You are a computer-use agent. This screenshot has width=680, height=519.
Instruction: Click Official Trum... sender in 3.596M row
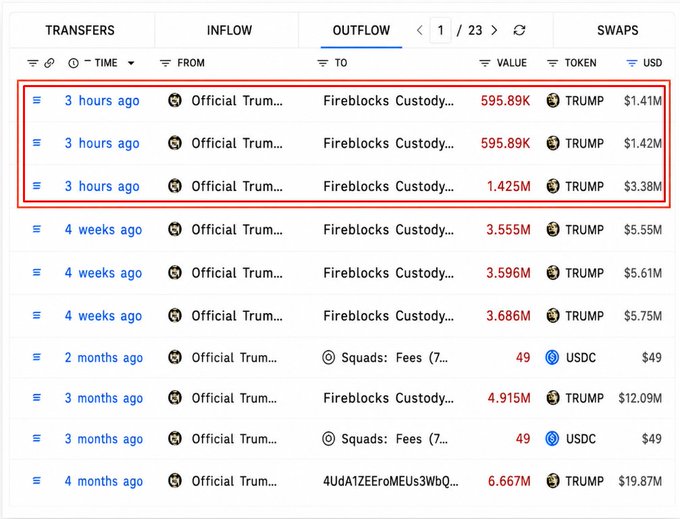(237, 273)
